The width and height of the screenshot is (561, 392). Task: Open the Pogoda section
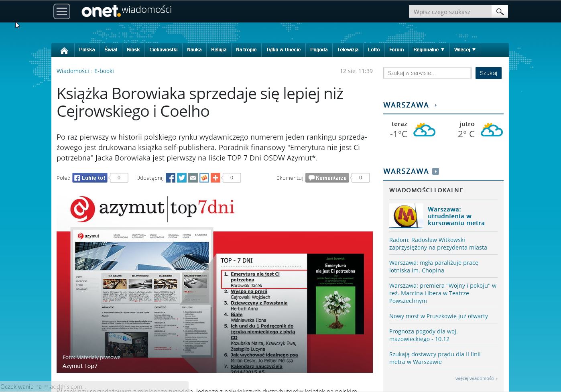click(319, 50)
